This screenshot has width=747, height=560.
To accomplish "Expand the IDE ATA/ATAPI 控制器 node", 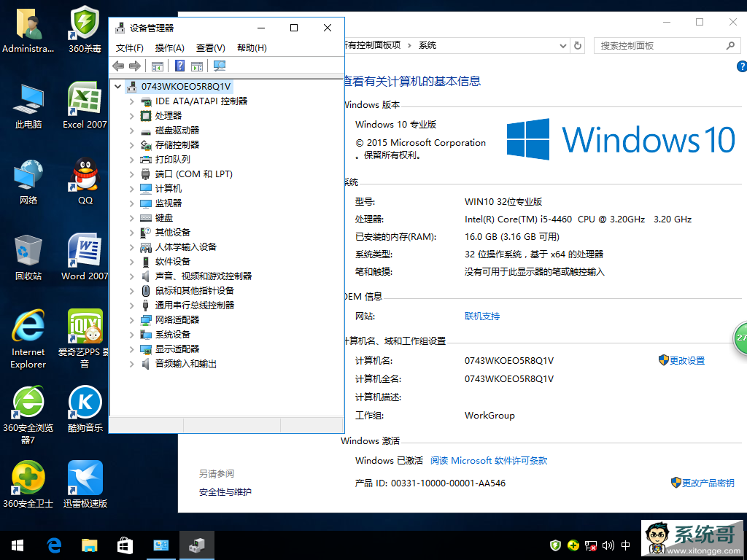I will [131, 101].
